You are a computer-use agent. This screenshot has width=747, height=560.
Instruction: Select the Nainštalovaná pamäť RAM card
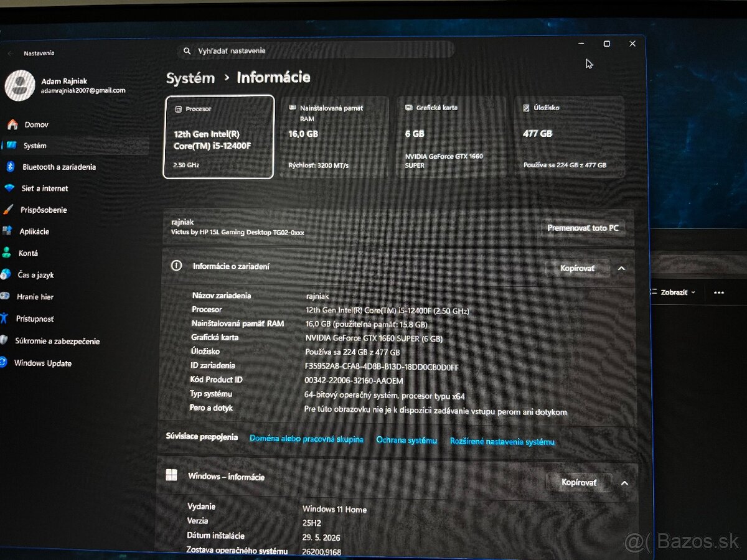tap(334, 137)
